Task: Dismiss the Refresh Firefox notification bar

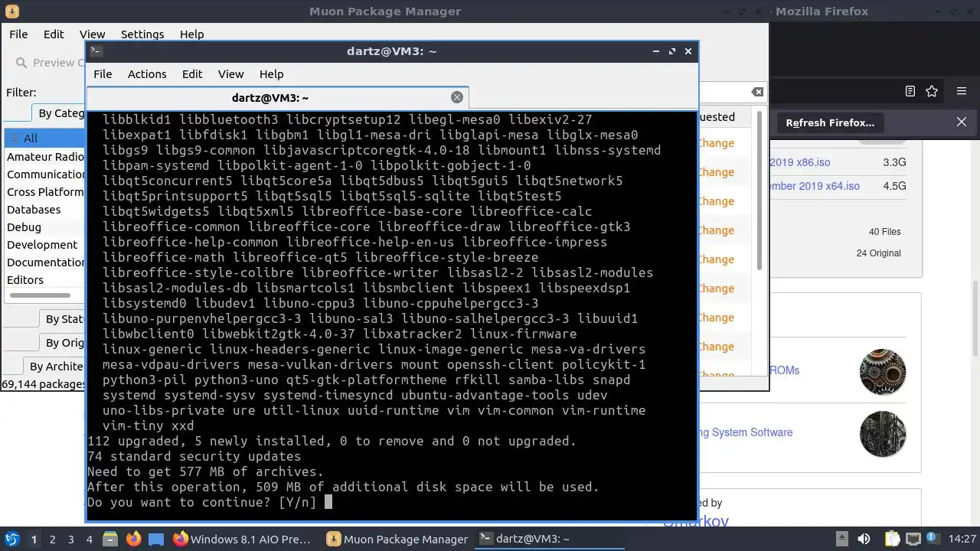Action: click(x=962, y=122)
